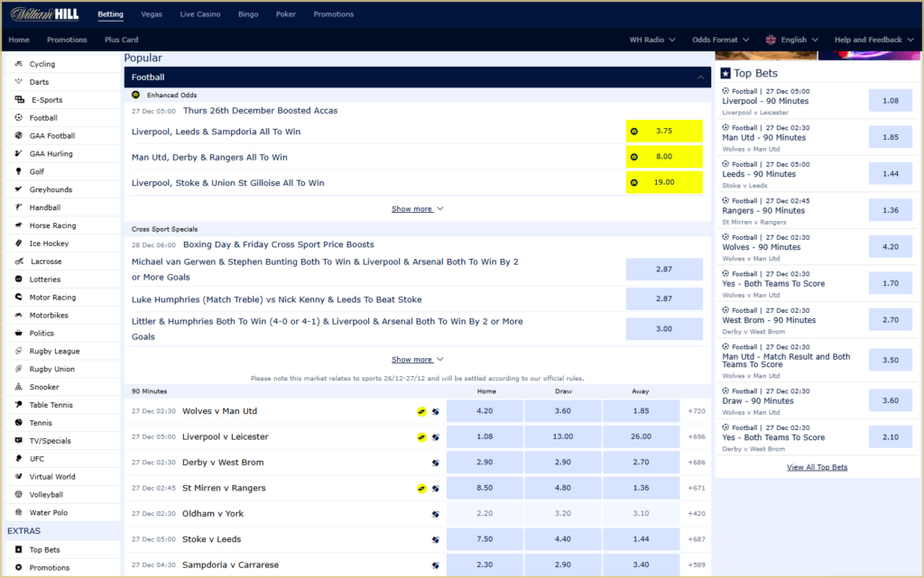Select 19.00 odds Liverpool, Stoke & Union St Gilloise

point(664,182)
